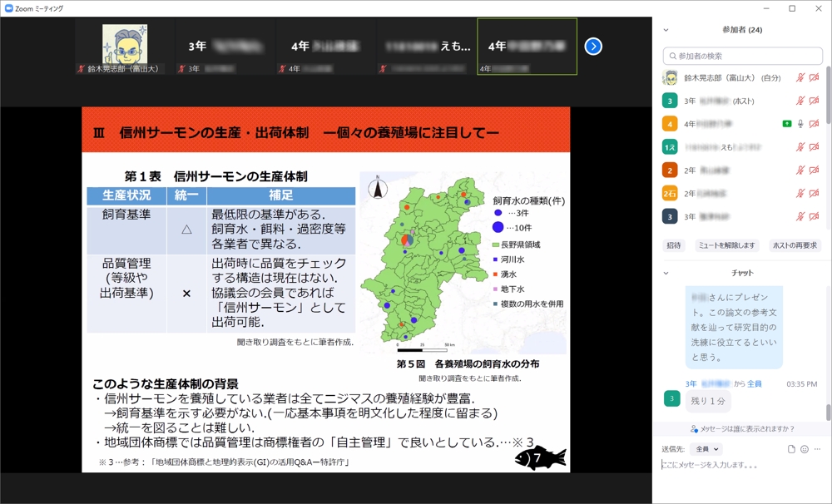Click the blue 全員 link in chat header
832x504 pixels.
[x=755, y=383]
